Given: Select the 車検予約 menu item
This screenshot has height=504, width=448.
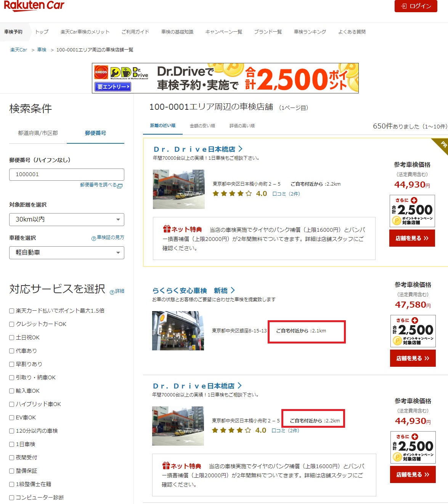Looking at the screenshot, I should (x=13, y=32).
